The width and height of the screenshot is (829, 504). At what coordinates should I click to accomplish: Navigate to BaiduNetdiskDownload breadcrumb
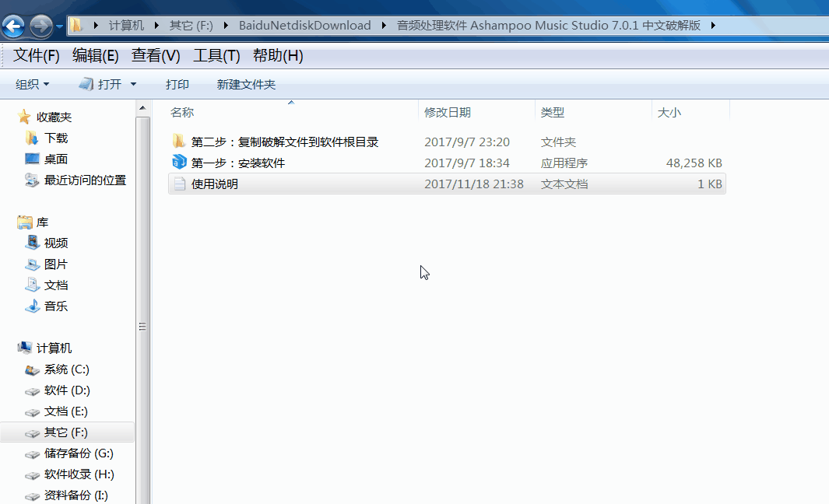coord(304,26)
